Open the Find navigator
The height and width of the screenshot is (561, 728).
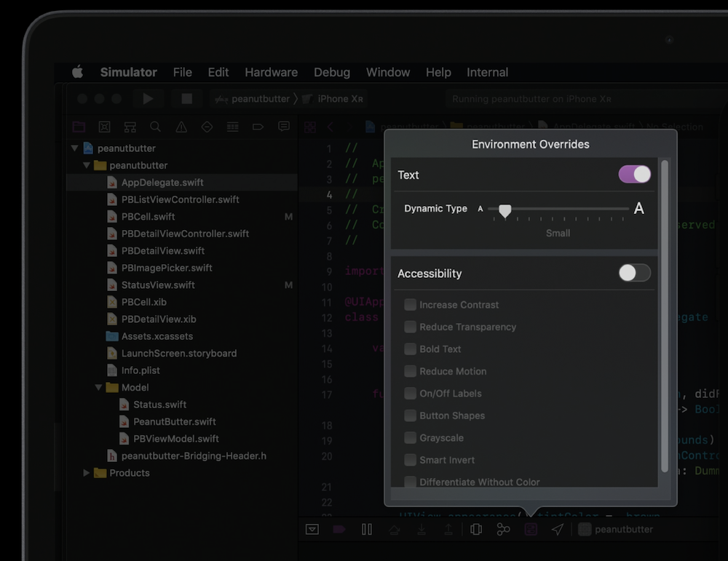[156, 127]
